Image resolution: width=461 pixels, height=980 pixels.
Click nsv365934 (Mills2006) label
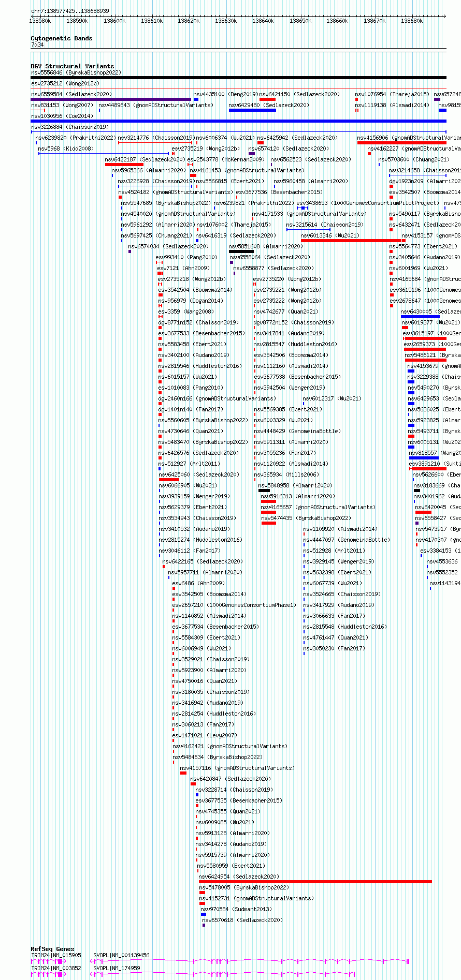[x=286, y=475]
